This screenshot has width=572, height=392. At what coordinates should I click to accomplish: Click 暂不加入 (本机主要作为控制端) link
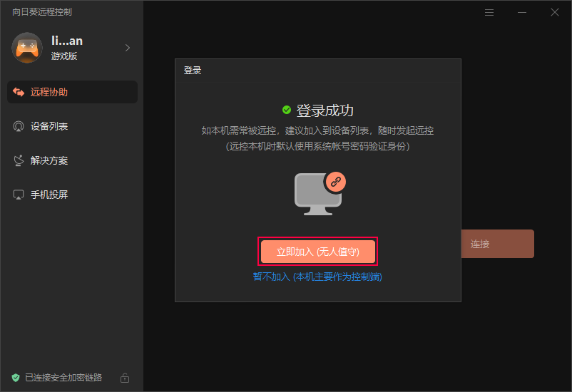[x=317, y=277]
